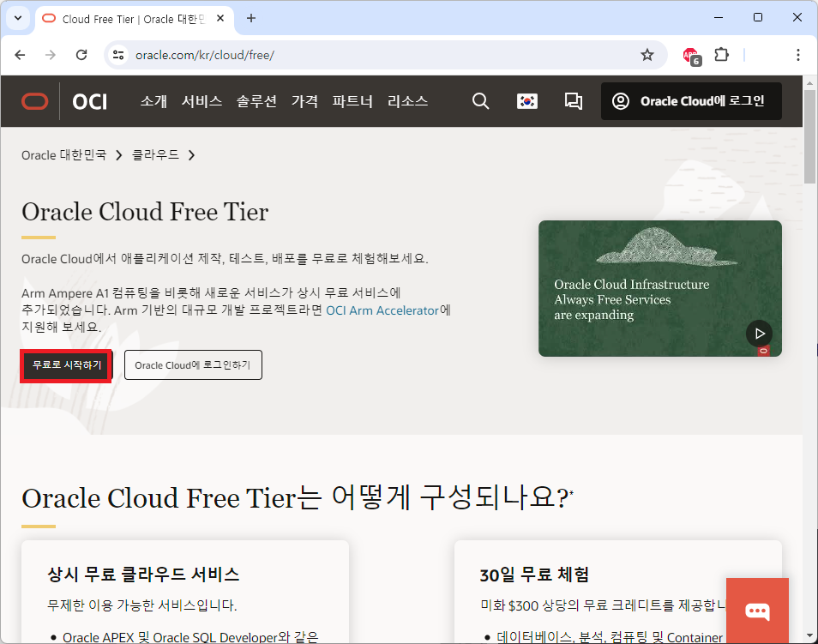The height and width of the screenshot is (644, 818).
Task: Open the 파트너 menu
Action: pos(352,101)
